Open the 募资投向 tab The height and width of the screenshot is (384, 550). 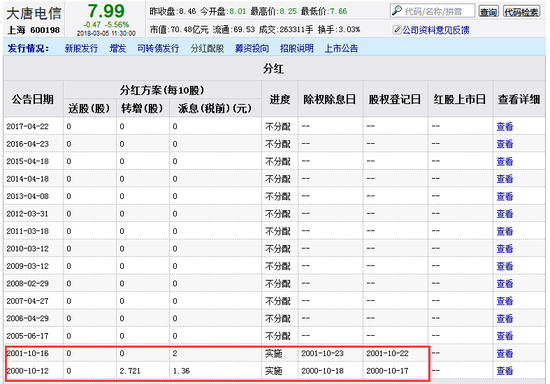[252, 48]
